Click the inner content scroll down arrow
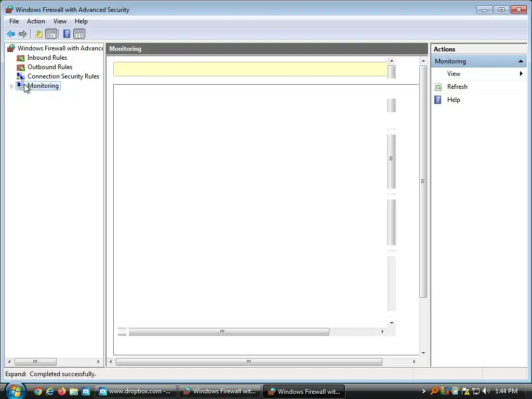This screenshot has height=399, width=532. click(392, 323)
